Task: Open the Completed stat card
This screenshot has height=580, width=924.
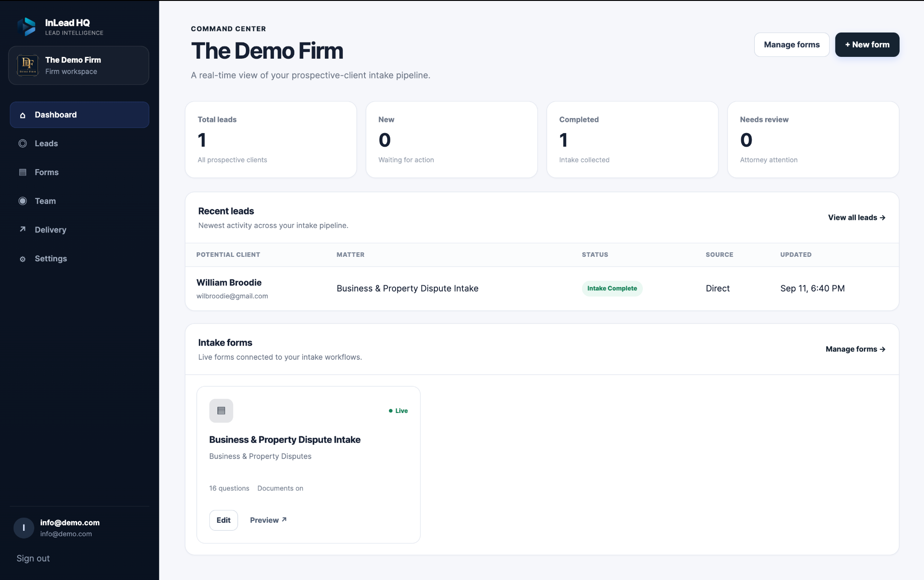Action: pyautogui.click(x=632, y=139)
